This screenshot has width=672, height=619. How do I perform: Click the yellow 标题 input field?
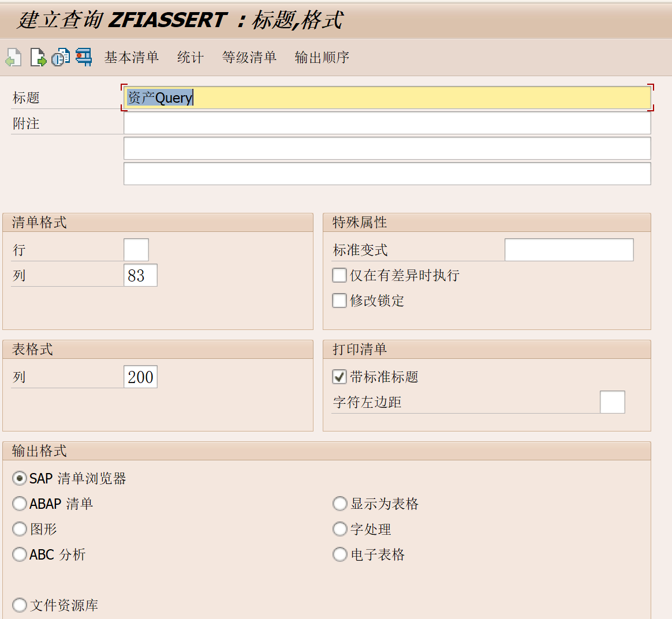(x=387, y=97)
